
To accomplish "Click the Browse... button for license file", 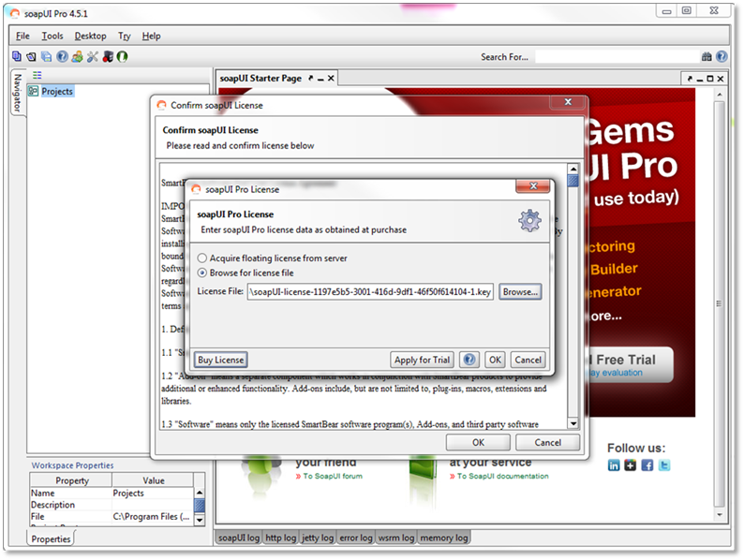I will [520, 292].
